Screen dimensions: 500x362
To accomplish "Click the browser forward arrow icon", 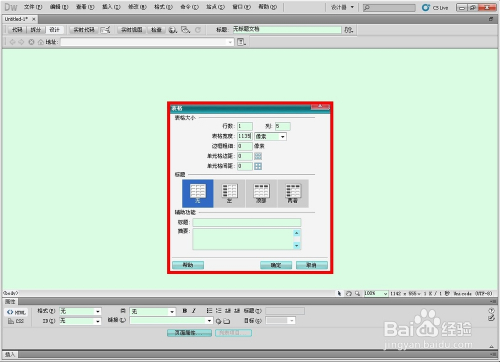I will point(21,42).
